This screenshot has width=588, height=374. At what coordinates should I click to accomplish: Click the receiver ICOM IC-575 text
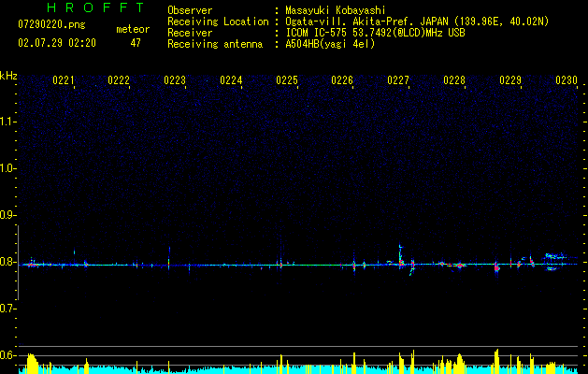point(375,33)
